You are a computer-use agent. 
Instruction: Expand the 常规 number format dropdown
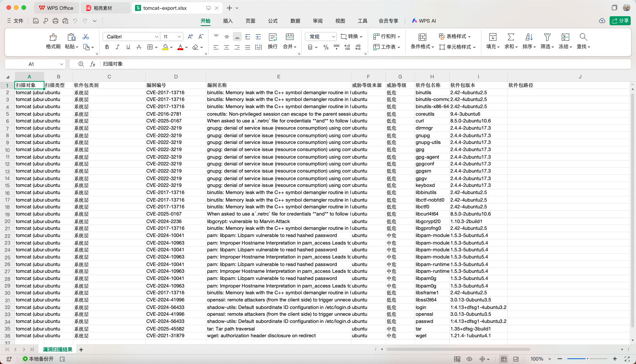[x=333, y=37]
